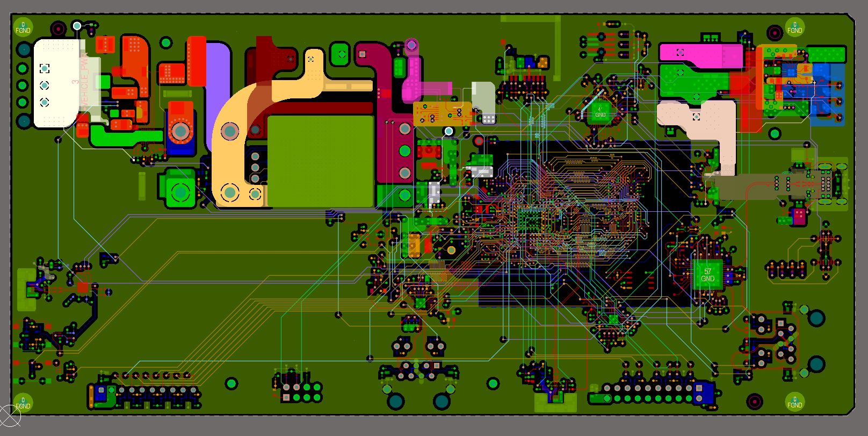Select the green square pad with the round hole
The height and width of the screenshot is (436, 868).
(180, 191)
